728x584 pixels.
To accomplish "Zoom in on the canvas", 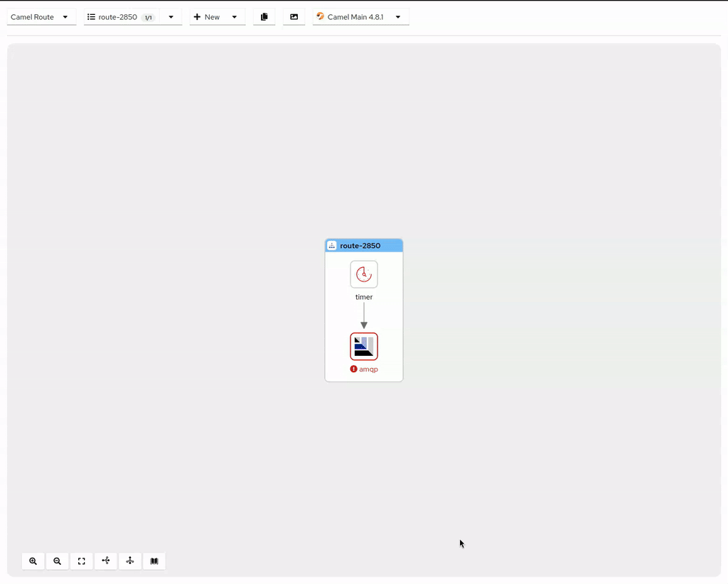I will tap(33, 561).
